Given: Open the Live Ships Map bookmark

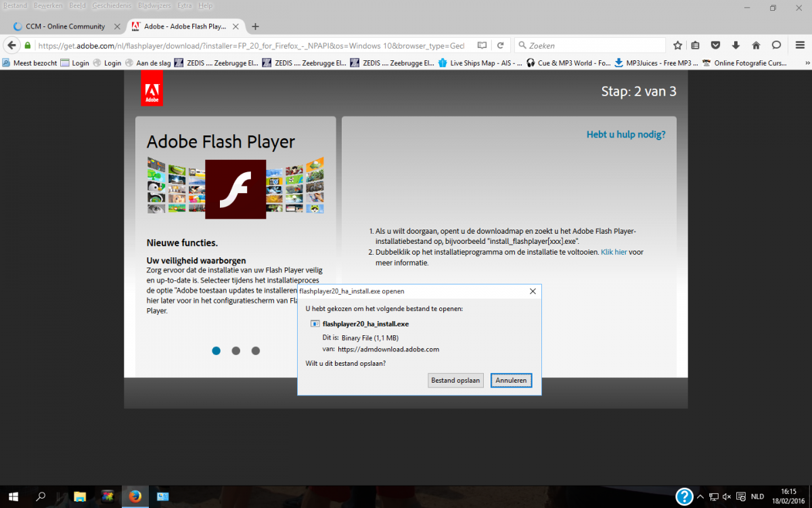Looking at the screenshot, I should 480,63.
